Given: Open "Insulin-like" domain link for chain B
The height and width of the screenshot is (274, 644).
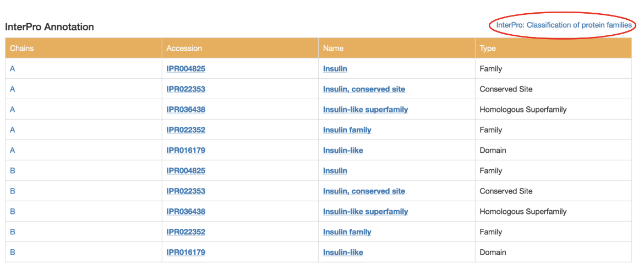Looking at the screenshot, I should pyautogui.click(x=343, y=252).
